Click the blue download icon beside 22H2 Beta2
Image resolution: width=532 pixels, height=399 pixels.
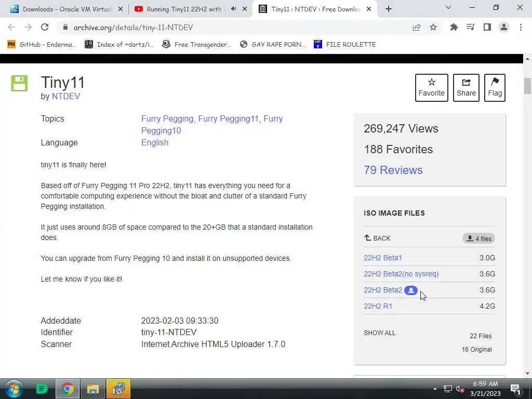point(411,290)
